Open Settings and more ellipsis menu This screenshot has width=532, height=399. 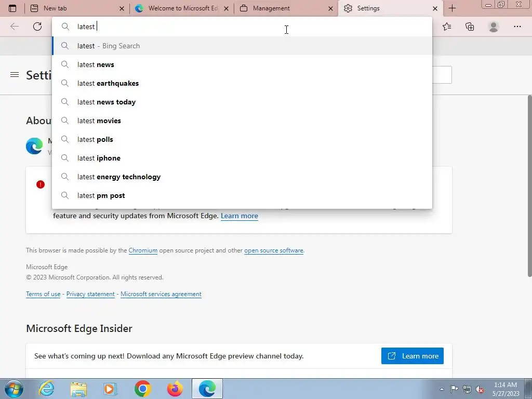click(x=517, y=26)
